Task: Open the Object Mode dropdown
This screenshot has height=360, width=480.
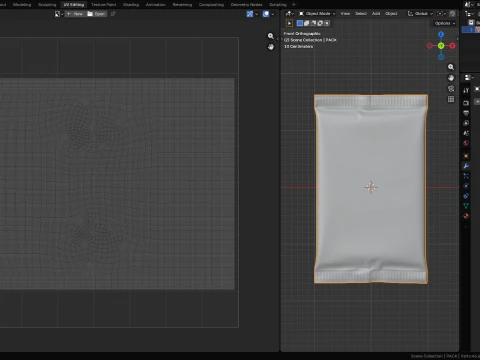Action: point(317,14)
